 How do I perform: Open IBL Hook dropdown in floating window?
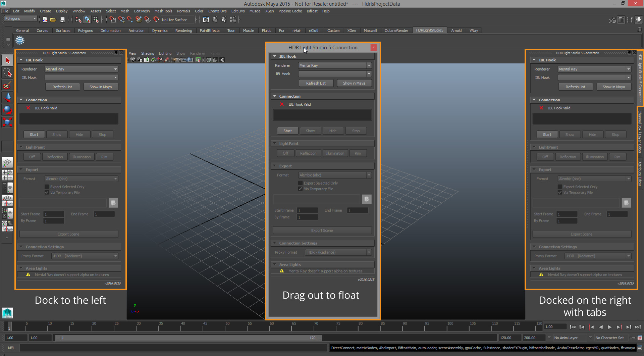(335, 74)
